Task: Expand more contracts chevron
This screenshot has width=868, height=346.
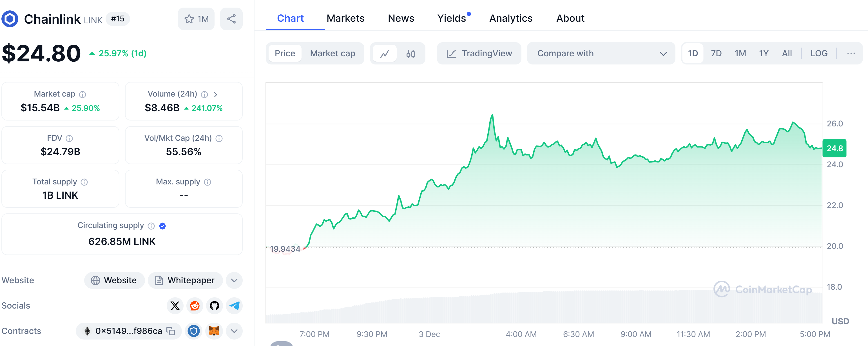Action: pyautogui.click(x=234, y=331)
